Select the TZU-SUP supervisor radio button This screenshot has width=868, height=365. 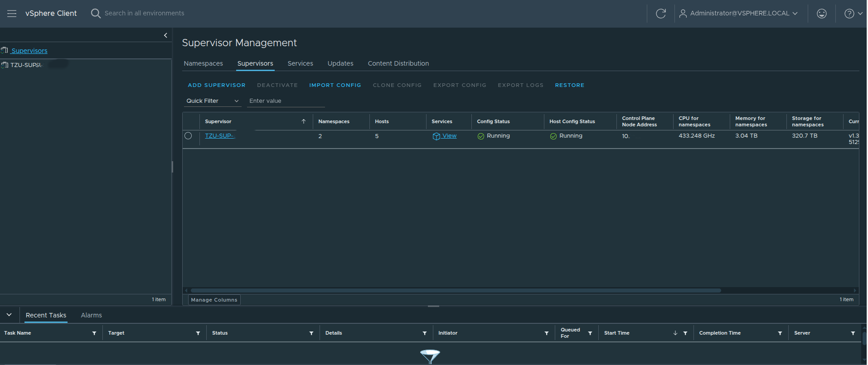188,136
